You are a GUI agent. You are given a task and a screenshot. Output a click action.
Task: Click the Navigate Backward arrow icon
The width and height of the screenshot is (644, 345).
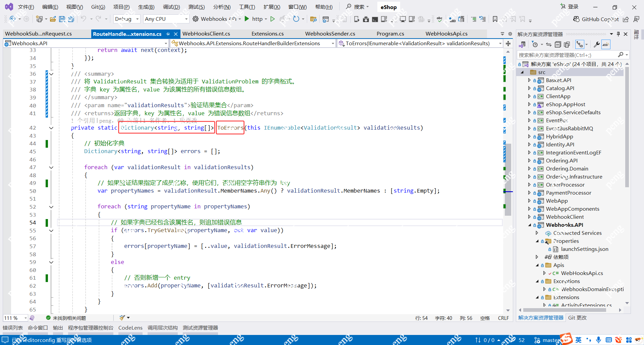coord(12,19)
